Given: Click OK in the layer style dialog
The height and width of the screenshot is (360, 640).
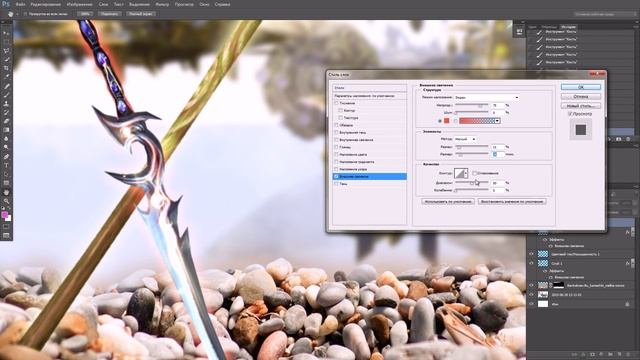Looking at the screenshot, I should tap(581, 87).
